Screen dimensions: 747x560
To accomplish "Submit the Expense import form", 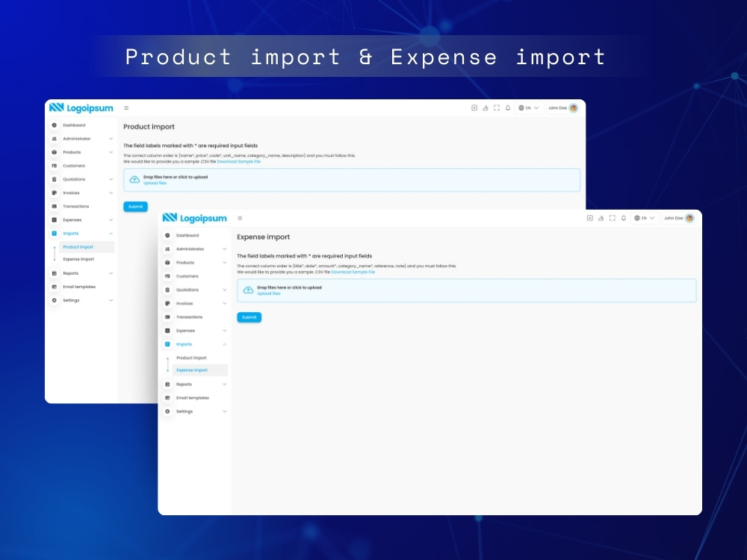I will [x=249, y=317].
